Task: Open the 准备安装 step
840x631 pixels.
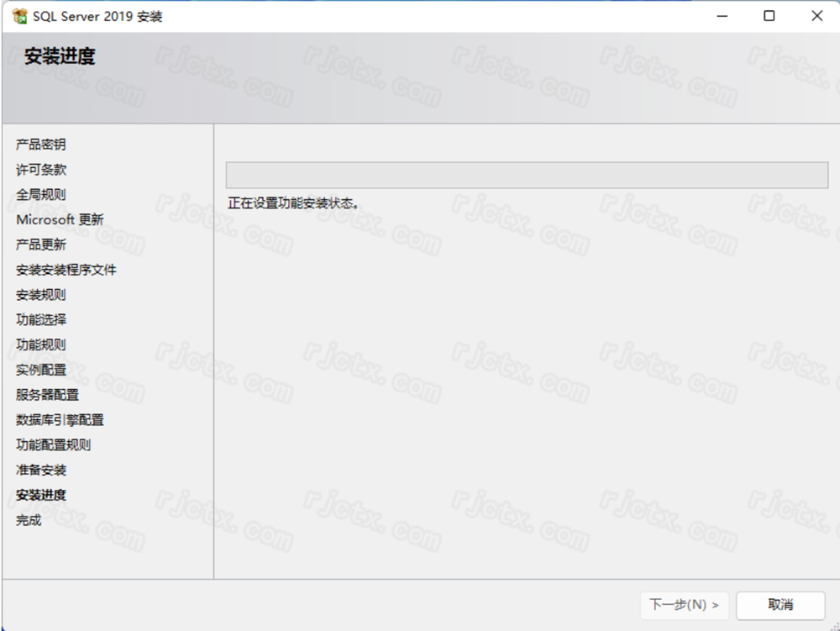Action: pyautogui.click(x=41, y=470)
